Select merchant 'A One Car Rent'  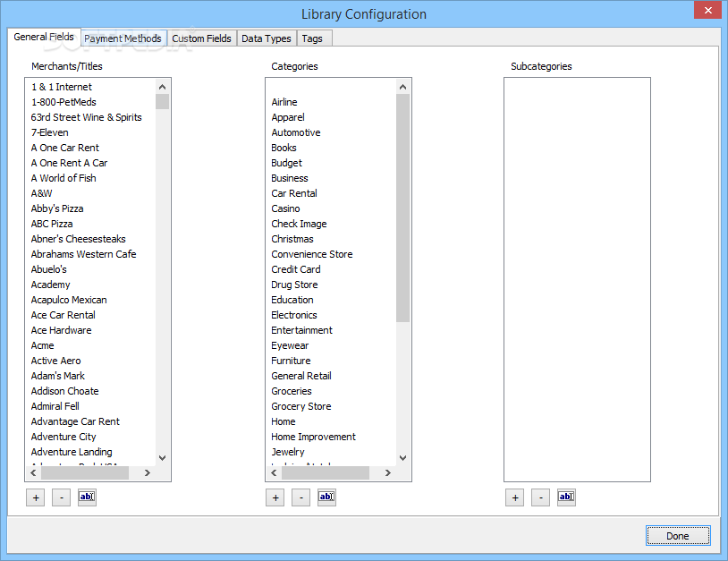pyautogui.click(x=65, y=148)
